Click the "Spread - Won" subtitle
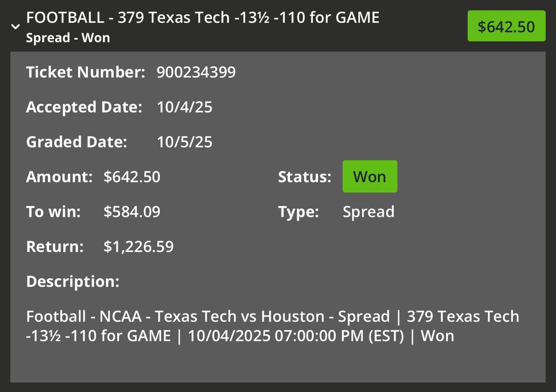 pyautogui.click(x=68, y=38)
